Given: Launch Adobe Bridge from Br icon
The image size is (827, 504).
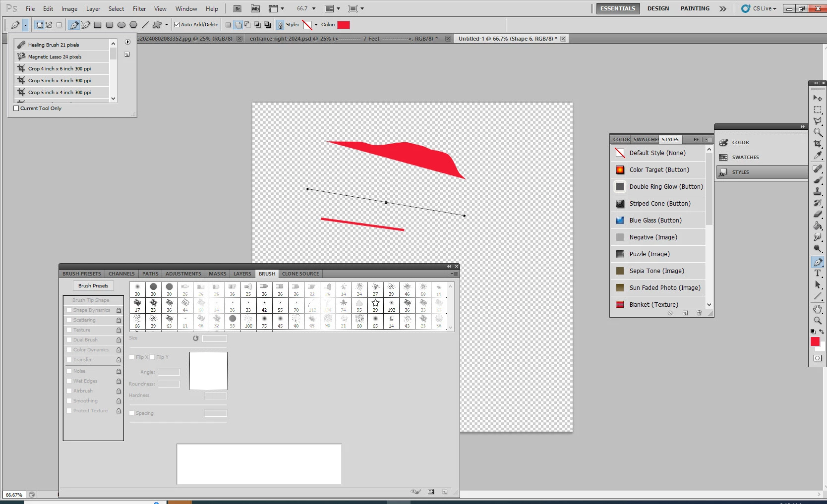Looking at the screenshot, I should (x=237, y=8).
